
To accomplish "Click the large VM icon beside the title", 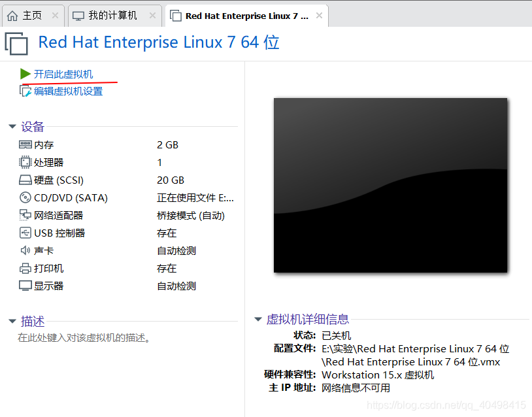I will pos(16,43).
